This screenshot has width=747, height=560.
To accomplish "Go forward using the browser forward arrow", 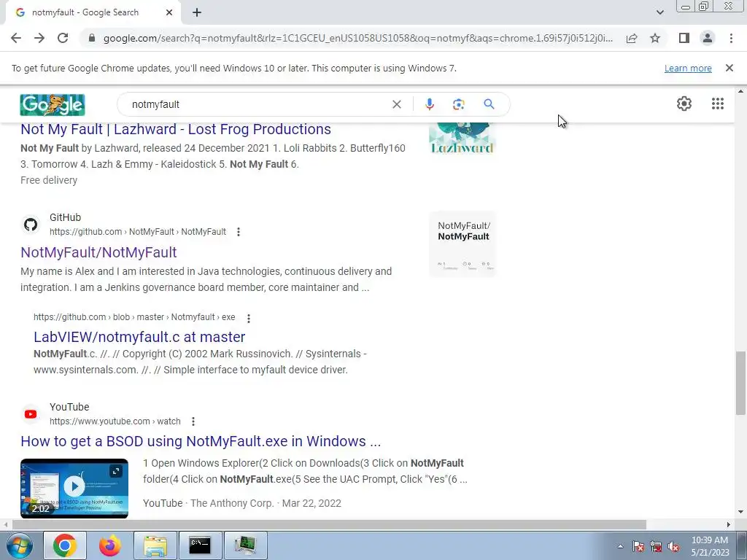I will (39, 38).
